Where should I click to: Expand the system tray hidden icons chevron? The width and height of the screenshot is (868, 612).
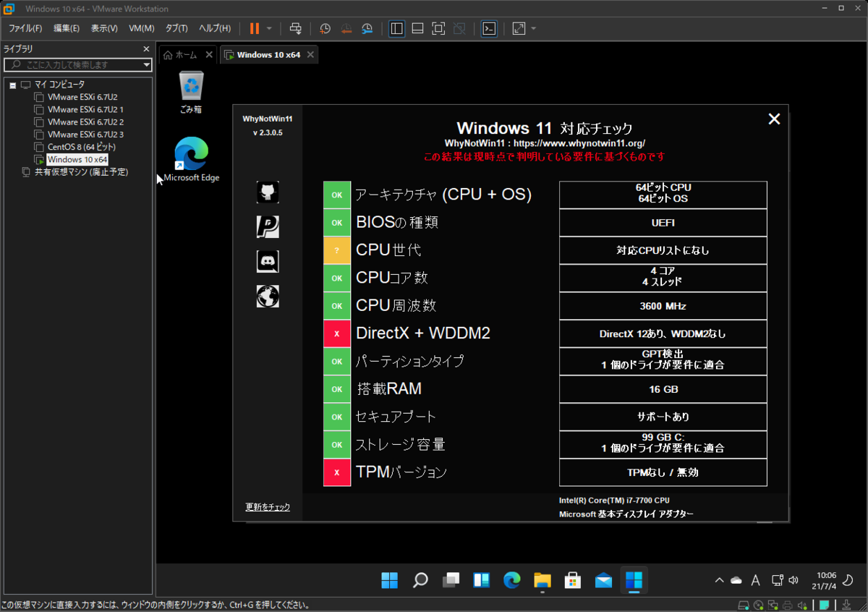[x=719, y=580]
